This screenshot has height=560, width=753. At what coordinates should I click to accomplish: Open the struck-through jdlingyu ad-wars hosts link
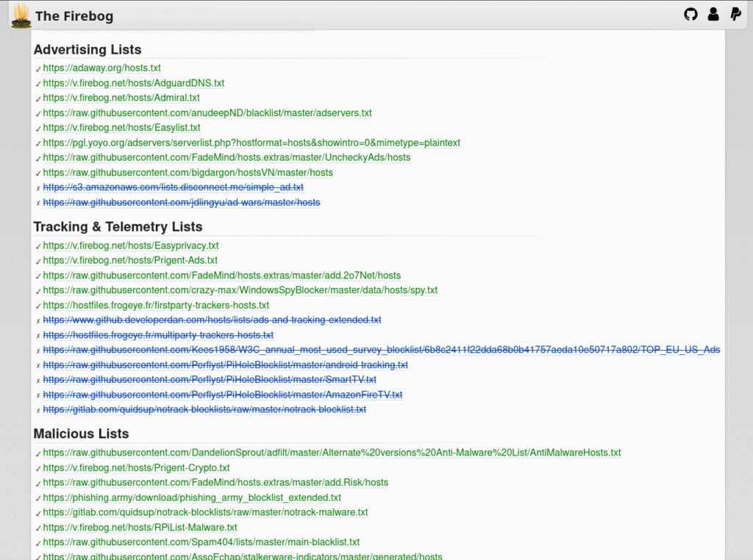pos(182,202)
